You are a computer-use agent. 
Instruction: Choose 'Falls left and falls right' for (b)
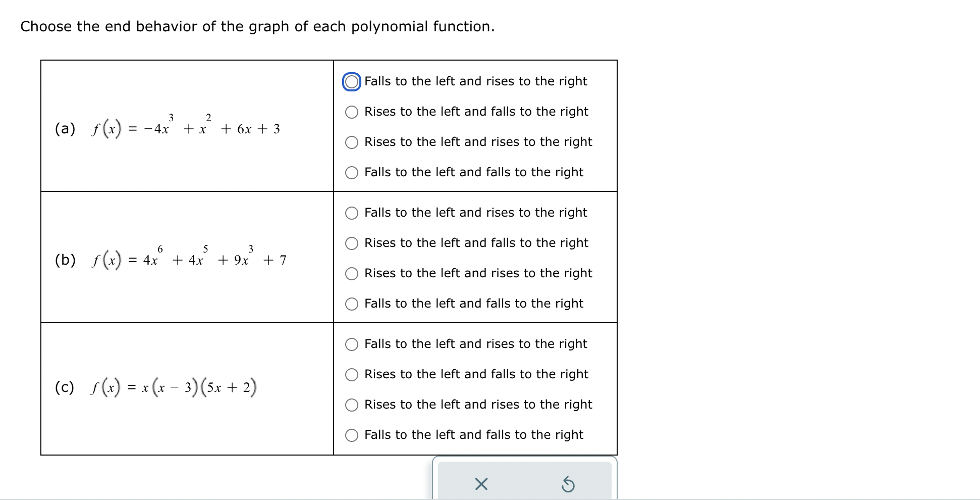pyautogui.click(x=352, y=304)
